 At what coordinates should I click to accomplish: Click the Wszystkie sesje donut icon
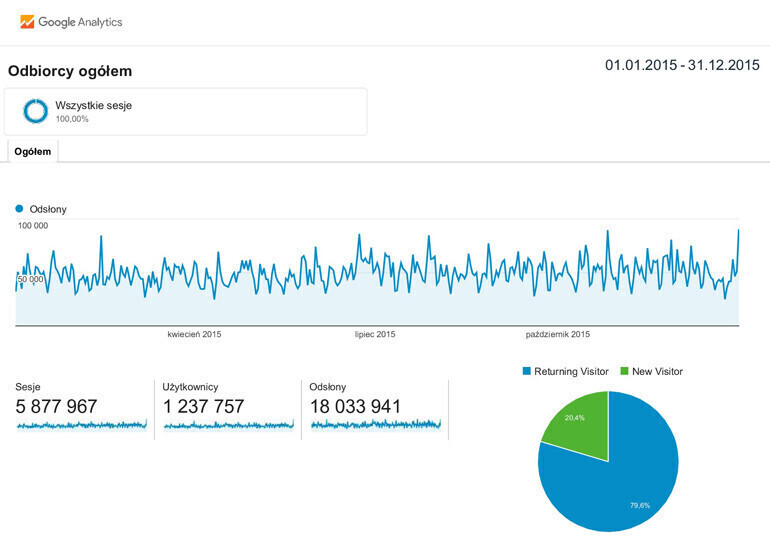36,111
